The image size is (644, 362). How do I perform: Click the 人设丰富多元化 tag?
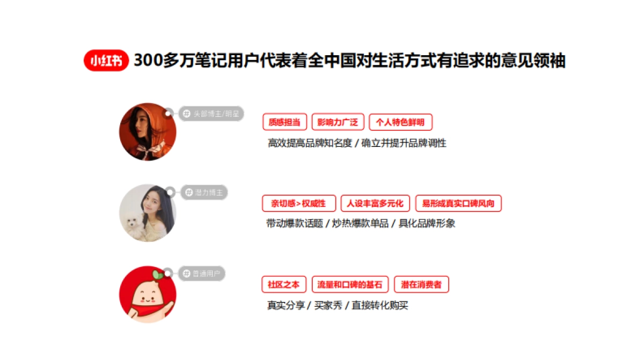pos(375,203)
